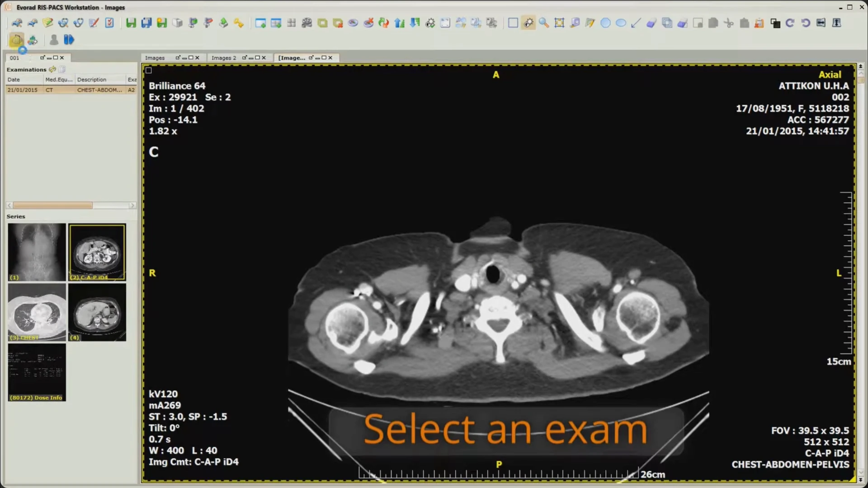The image size is (868, 488).
Task: Click the blue play/next icon in second row
Action: click(x=69, y=40)
